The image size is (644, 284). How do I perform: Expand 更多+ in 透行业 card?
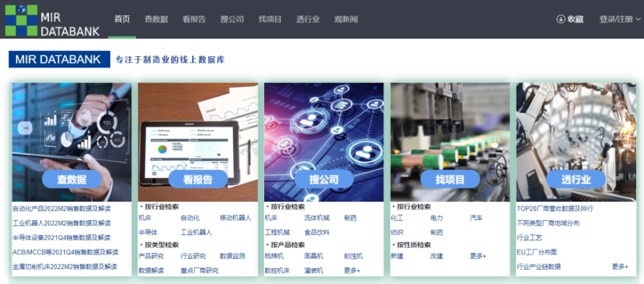pos(620,267)
